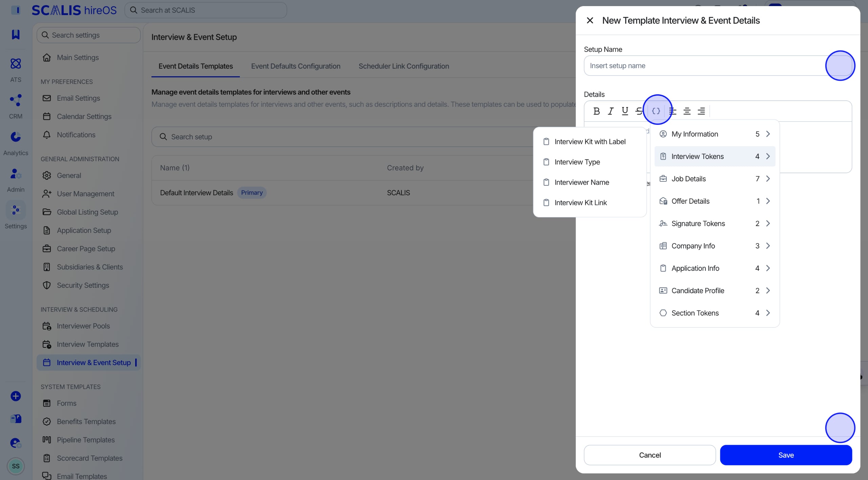Expand Offer Details token group
Screen dimensions: 868x480
(715, 201)
